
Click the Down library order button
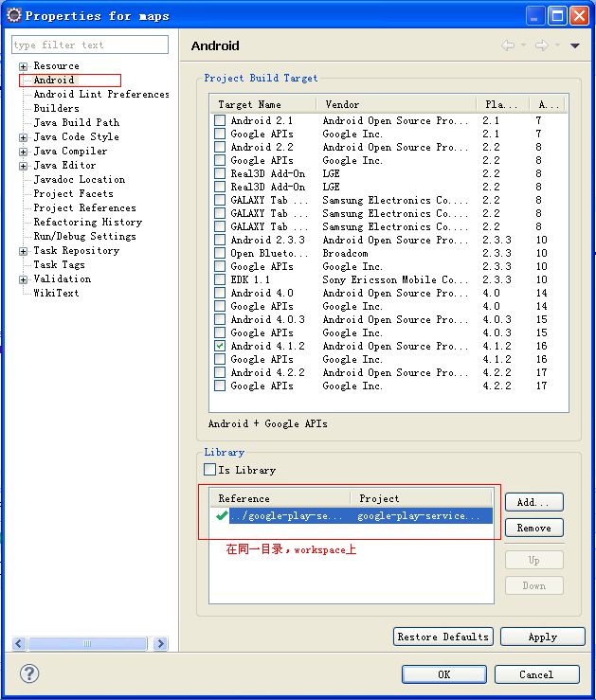point(534,585)
